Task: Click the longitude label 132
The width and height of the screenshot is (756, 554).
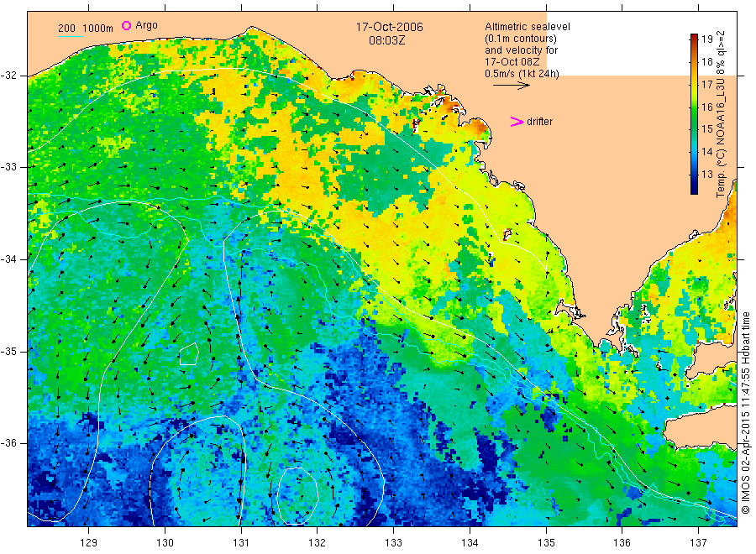Action: (318, 543)
